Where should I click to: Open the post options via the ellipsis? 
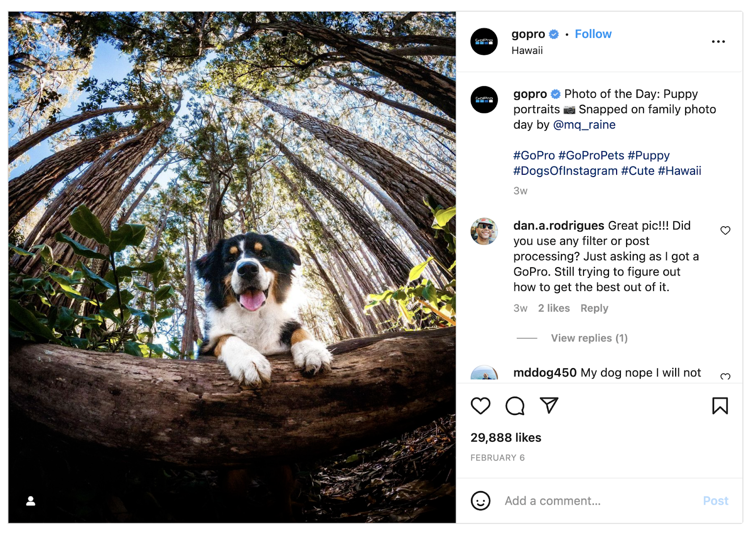(x=719, y=42)
